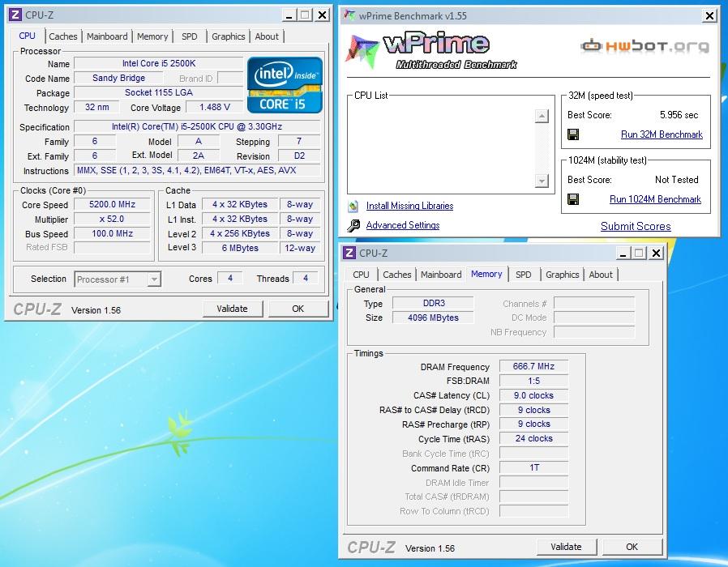The height and width of the screenshot is (567, 728).
Task: Click the Ext. Model value 2A
Action: coord(199,156)
